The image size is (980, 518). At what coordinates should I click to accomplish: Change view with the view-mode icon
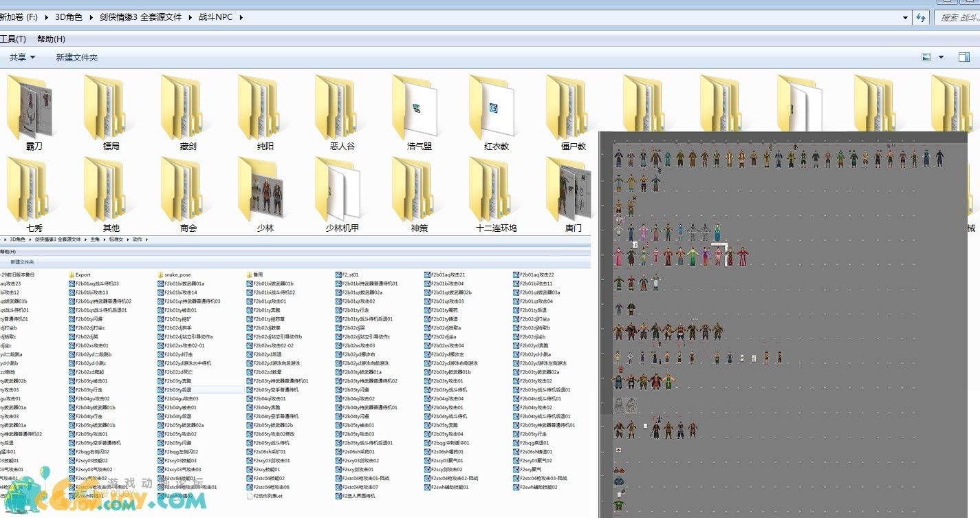coord(926,57)
